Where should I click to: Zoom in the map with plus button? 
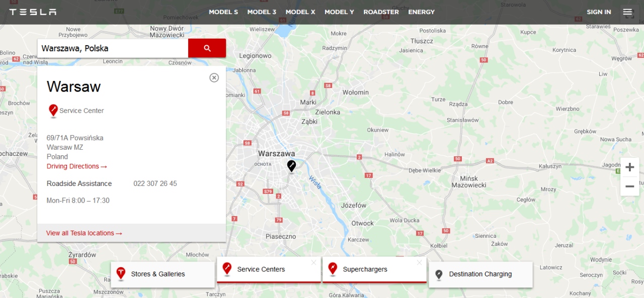629,167
